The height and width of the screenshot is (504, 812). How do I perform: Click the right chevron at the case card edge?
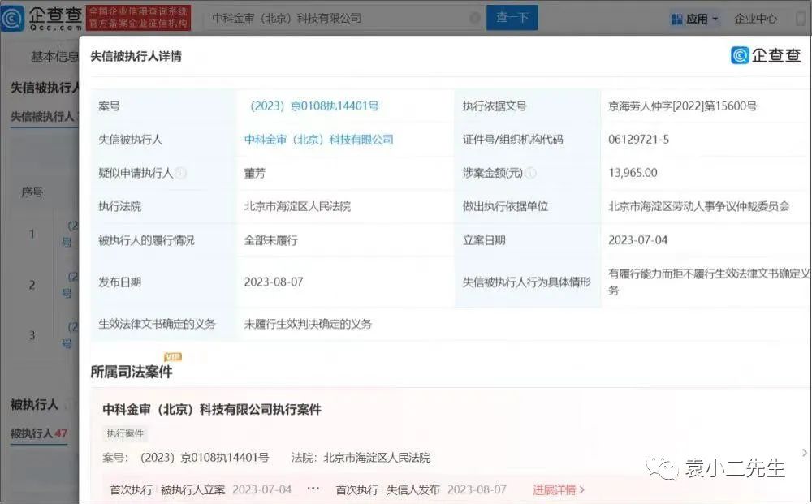[x=804, y=453]
